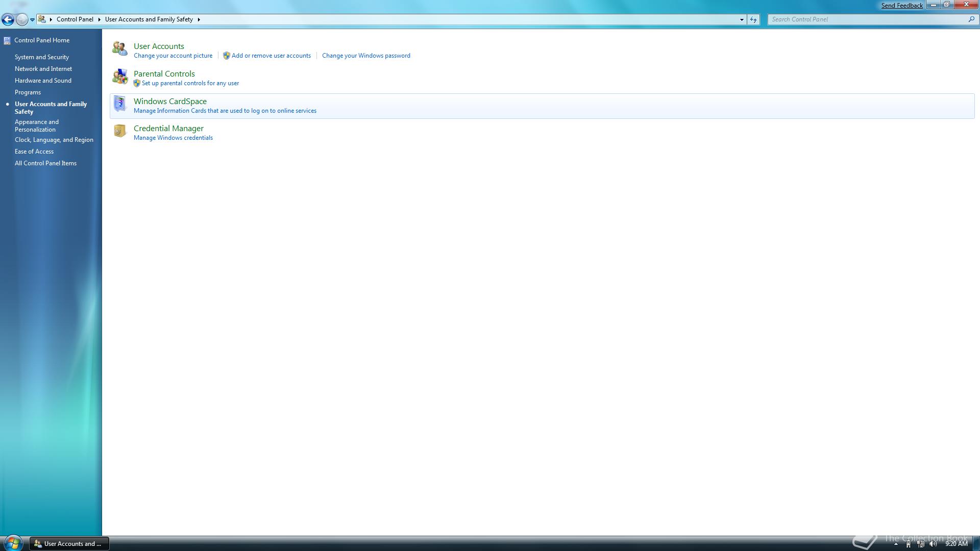Click the volume speaker tray icon
This screenshot has height=551, width=980.
[x=933, y=544]
